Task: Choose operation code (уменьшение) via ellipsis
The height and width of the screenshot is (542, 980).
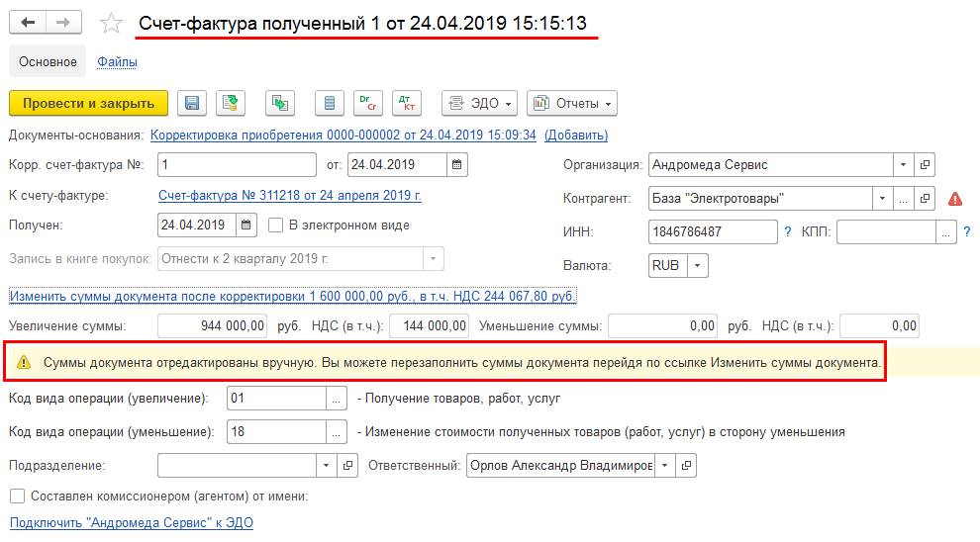Action: tap(337, 432)
